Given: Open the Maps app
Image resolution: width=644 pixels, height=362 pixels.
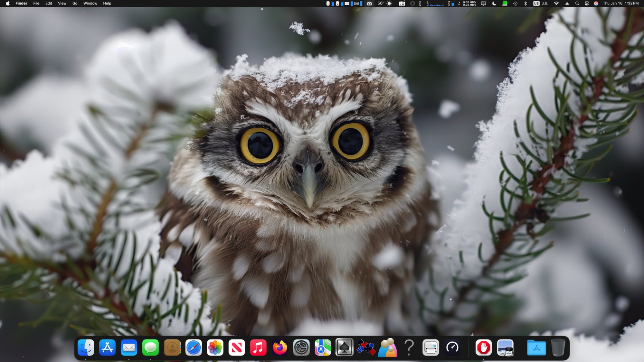Looking at the screenshot, I should tap(323, 348).
